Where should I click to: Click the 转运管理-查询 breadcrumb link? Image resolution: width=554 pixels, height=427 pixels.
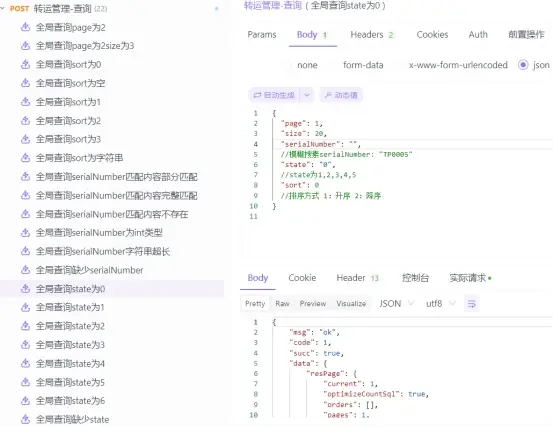coord(273,5)
